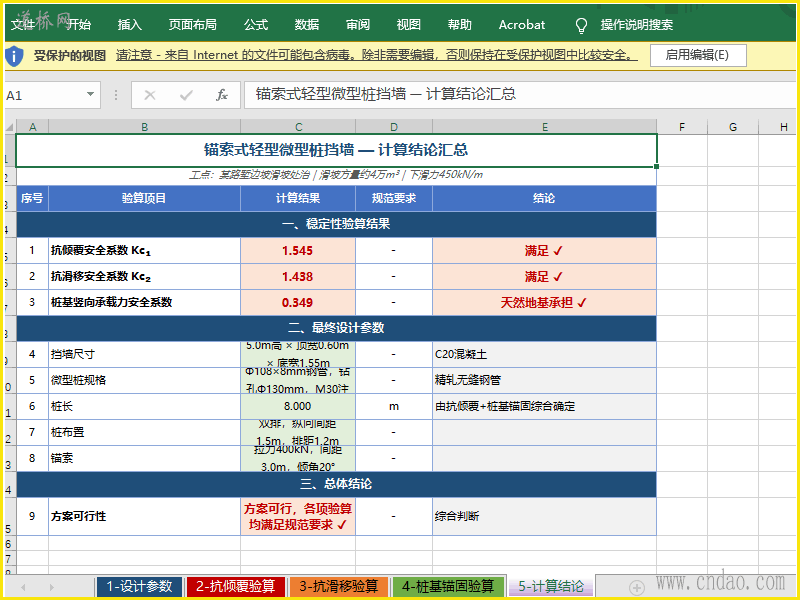Select column A header
800x600 pixels.
click(x=33, y=127)
